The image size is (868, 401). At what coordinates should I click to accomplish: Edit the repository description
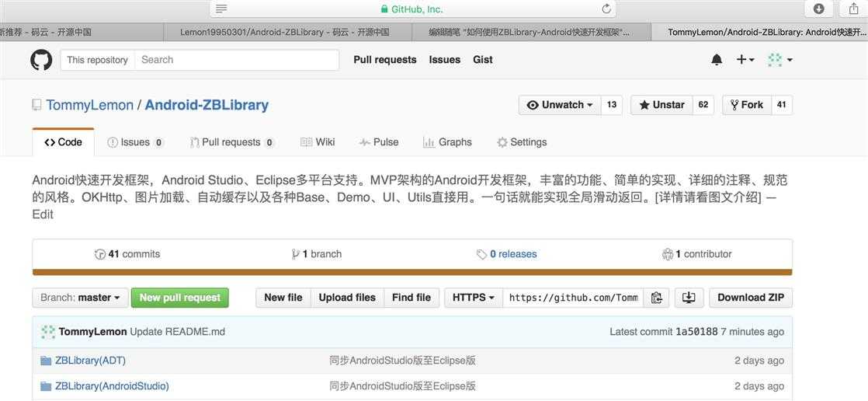(43, 214)
